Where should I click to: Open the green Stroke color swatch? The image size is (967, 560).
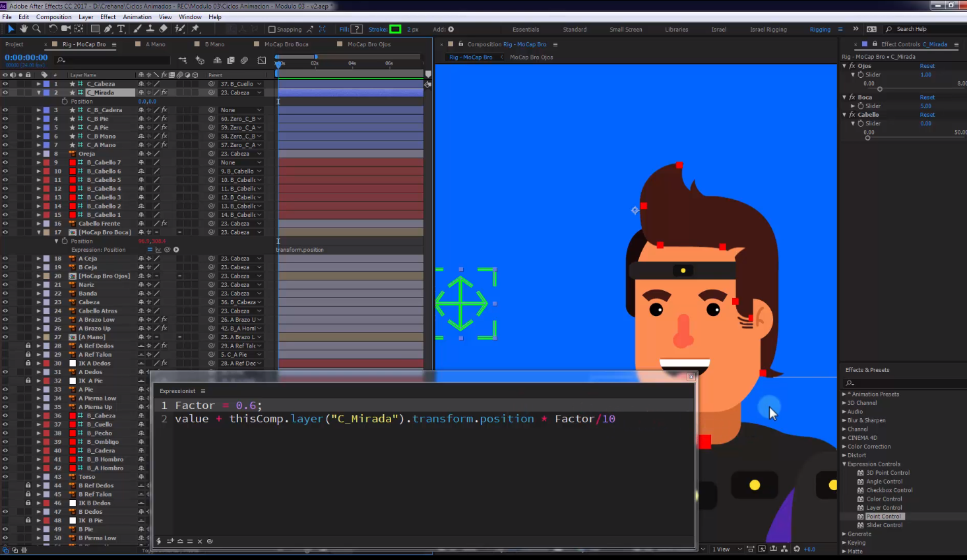(x=395, y=29)
